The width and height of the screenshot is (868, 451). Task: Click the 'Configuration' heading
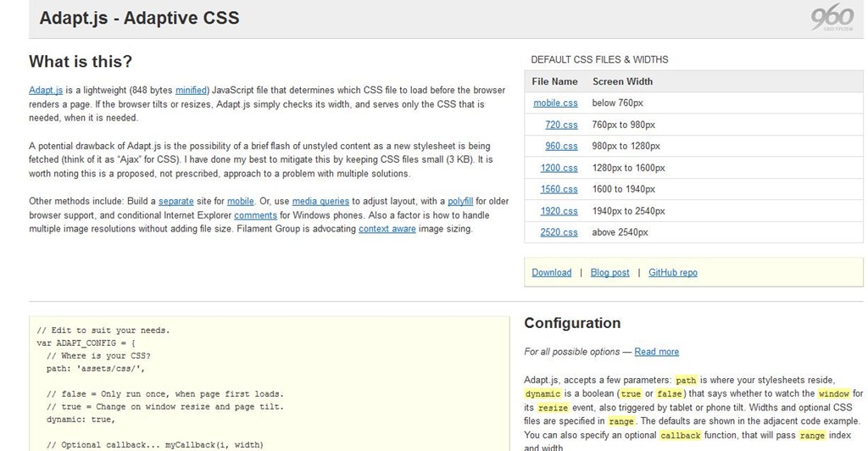(572, 323)
